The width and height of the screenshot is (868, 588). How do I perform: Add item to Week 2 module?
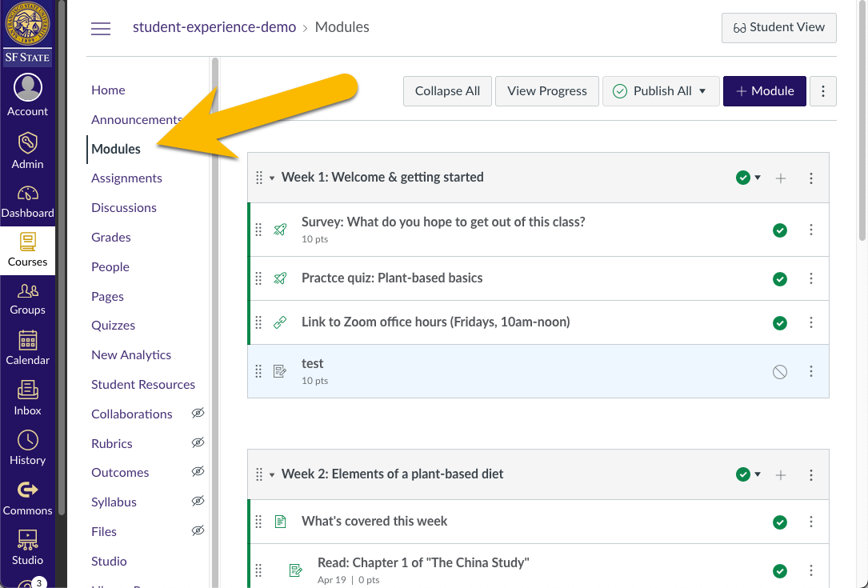click(x=781, y=475)
